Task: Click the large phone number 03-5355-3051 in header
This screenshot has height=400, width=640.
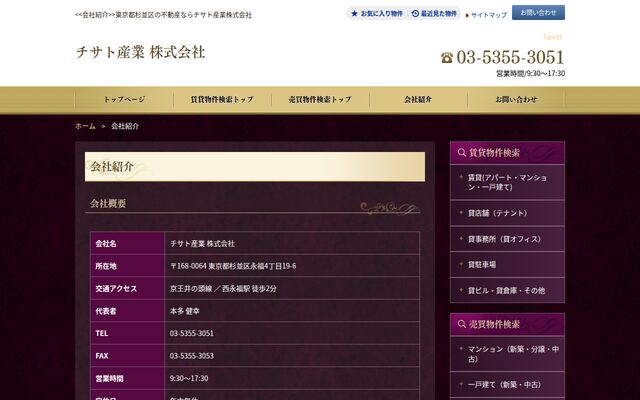Action: (510, 57)
